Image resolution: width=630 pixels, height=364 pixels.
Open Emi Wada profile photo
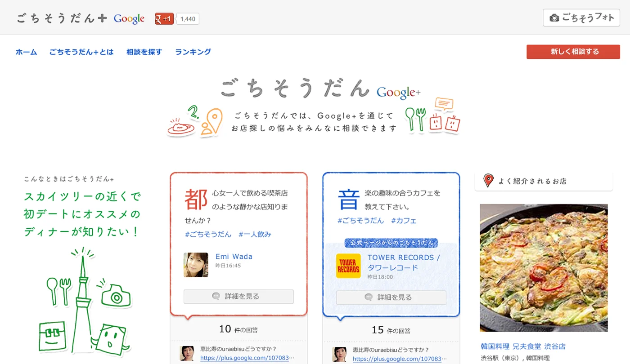click(x=196, y=265)
